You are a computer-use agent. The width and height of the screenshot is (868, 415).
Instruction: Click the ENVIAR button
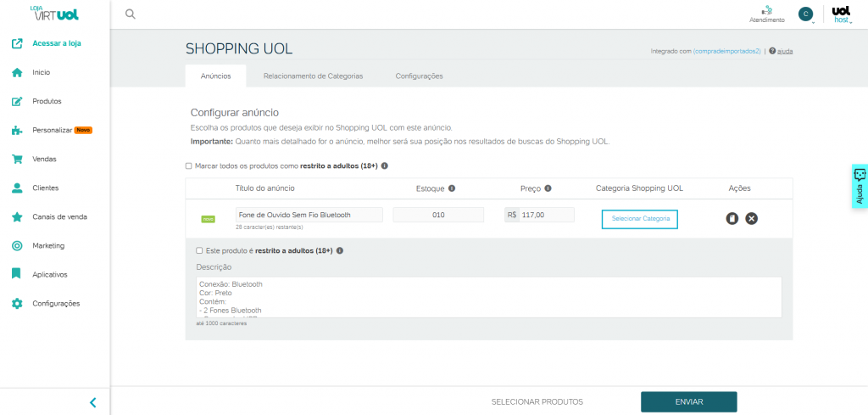click(688, 401)
